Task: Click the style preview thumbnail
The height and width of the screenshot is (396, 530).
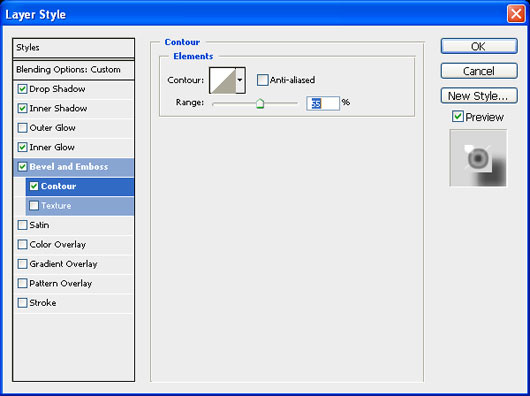Action: (x=478, y=158)
